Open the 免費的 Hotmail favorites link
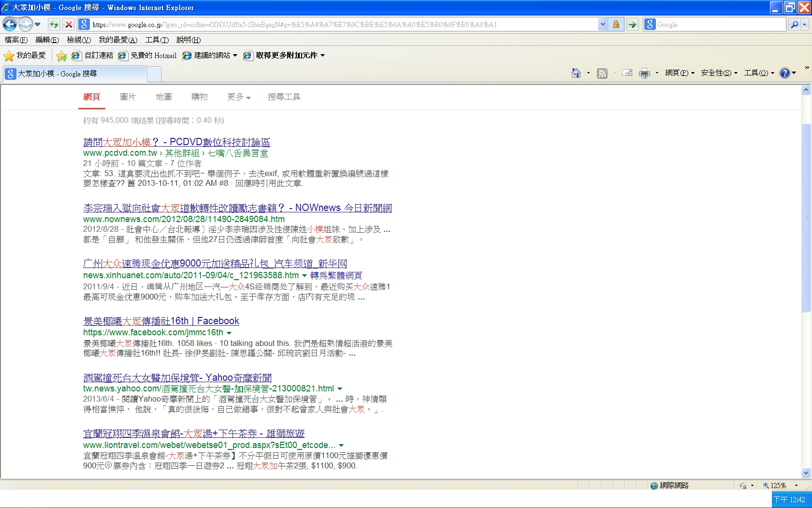Screen dimensions: 812x508 pyautogui.click(x=147, y=56)
